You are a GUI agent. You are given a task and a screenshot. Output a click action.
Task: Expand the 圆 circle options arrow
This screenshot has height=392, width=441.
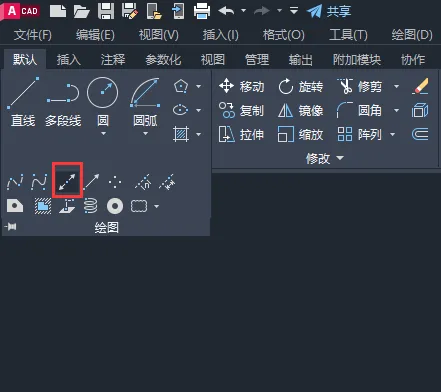click(103, 134)
